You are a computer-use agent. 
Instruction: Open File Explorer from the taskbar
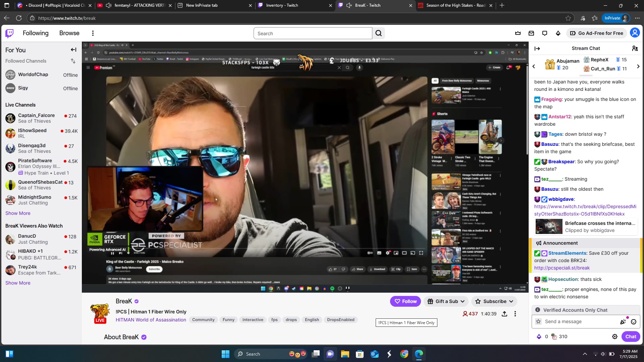tap(345, 354)
